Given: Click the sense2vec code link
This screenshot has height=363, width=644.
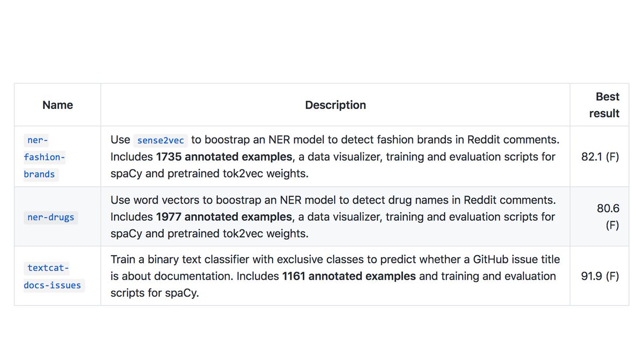Looking at the screenshot, I should pos(160,140).
